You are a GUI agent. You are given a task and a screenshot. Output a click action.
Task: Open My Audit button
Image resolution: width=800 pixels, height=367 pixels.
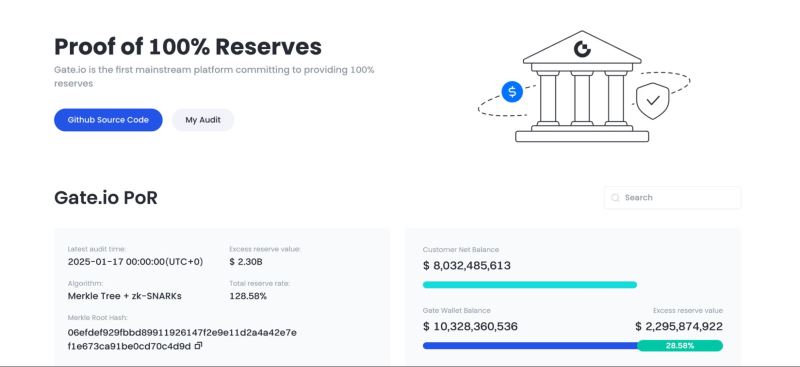pos(203,120)
